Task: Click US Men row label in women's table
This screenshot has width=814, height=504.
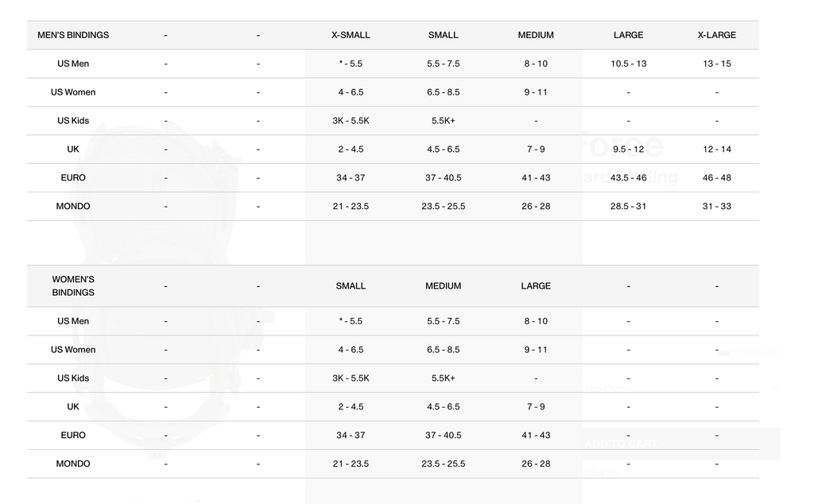Action: coord(73,321)
